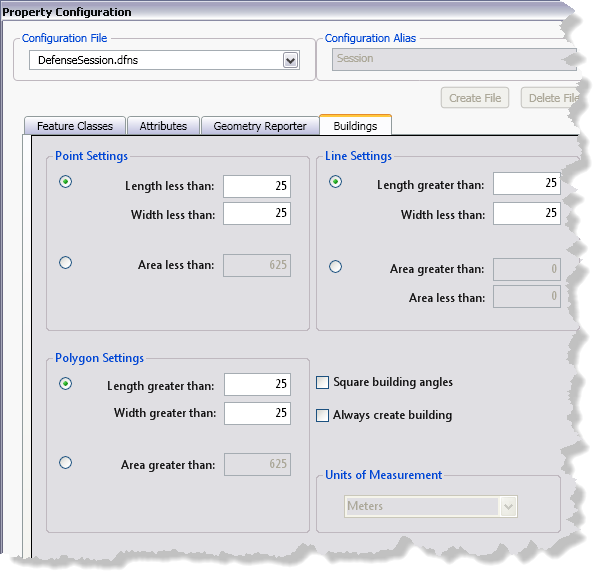Select the Geometry Reporter tab
This screenshot has height=585, width=600.
click(260, 126)
